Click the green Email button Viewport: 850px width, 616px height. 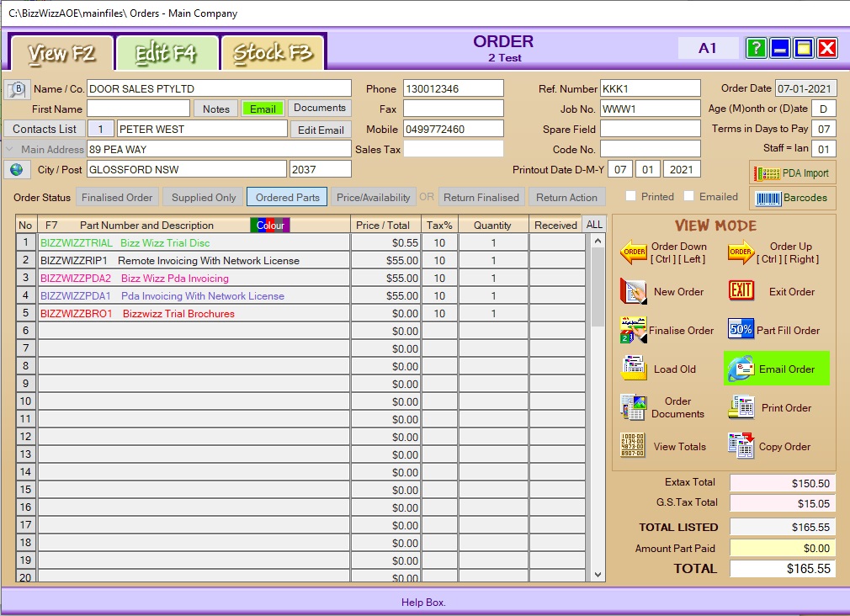[263, 109]
